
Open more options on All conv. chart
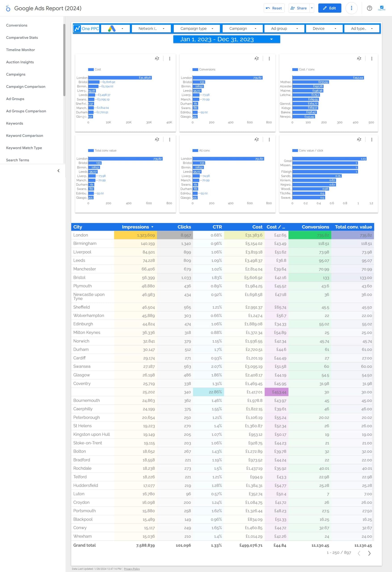coord(269,140)
